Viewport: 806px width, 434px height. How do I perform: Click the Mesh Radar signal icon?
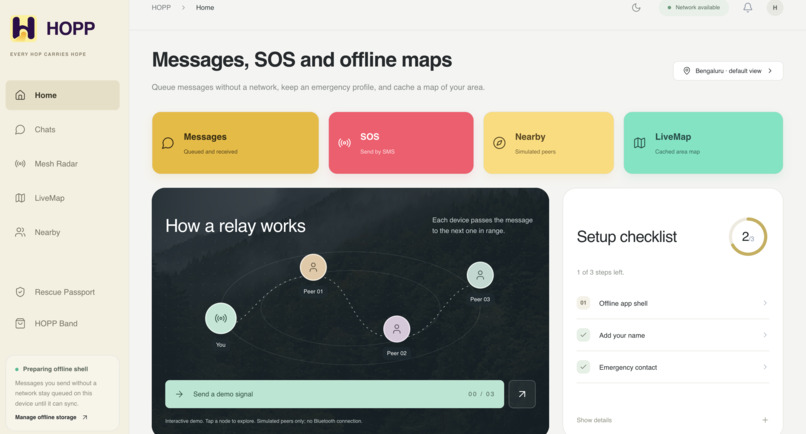[20, 164]
